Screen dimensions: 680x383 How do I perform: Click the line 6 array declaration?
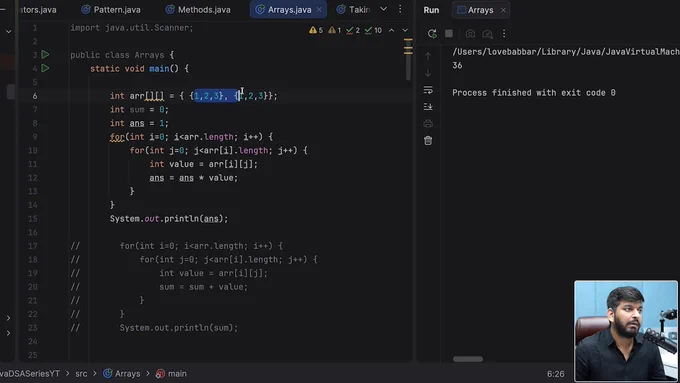[x=193, y=96]
